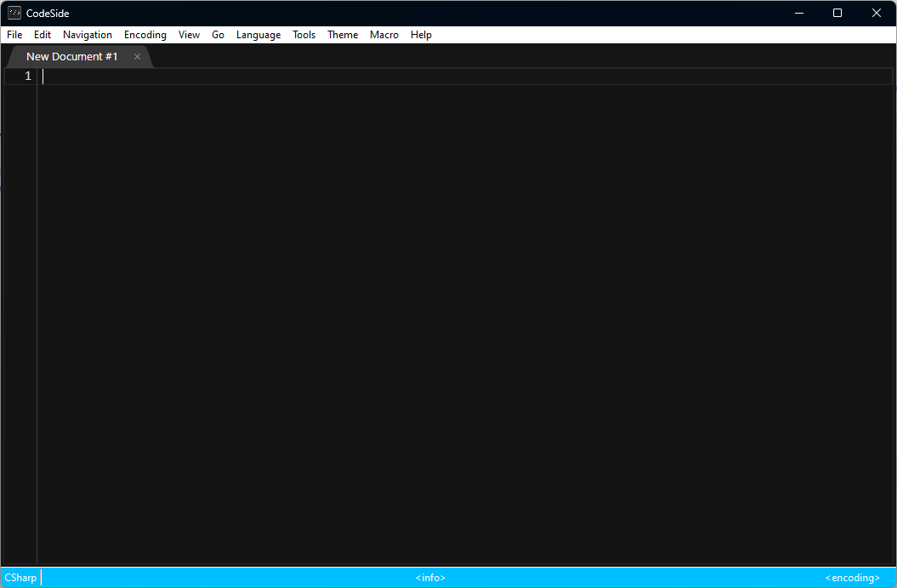897x588 pixels.
Task: Click line number 1 in the gutter
Action: point(27,76)
